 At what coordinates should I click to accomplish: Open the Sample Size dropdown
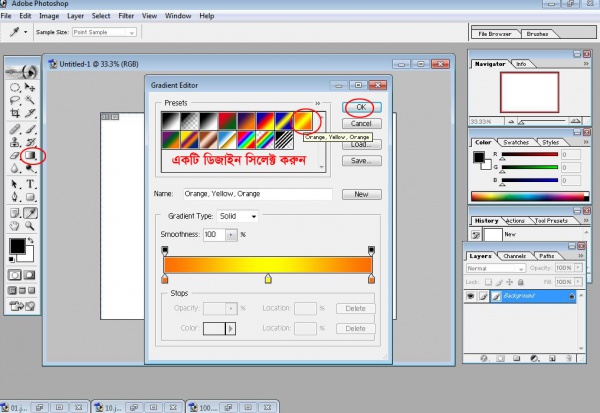coord(132,33)
